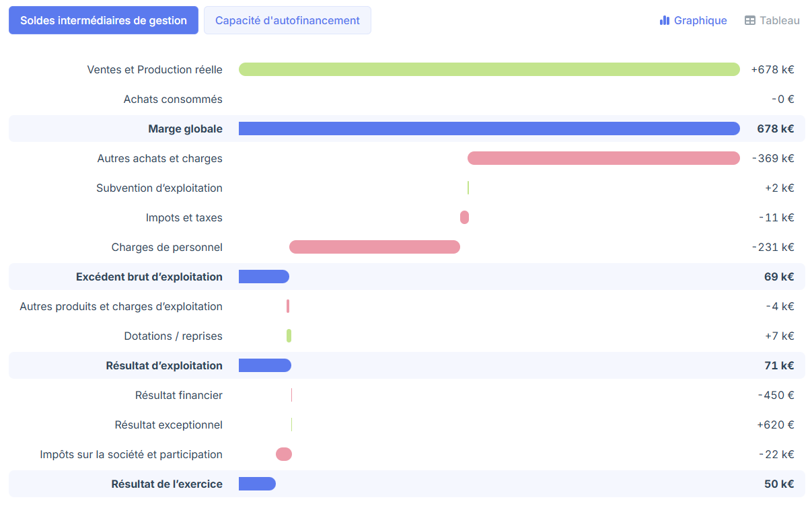Click the 'Dotations / reprises' label
The image size is (812, 512).
173,336
